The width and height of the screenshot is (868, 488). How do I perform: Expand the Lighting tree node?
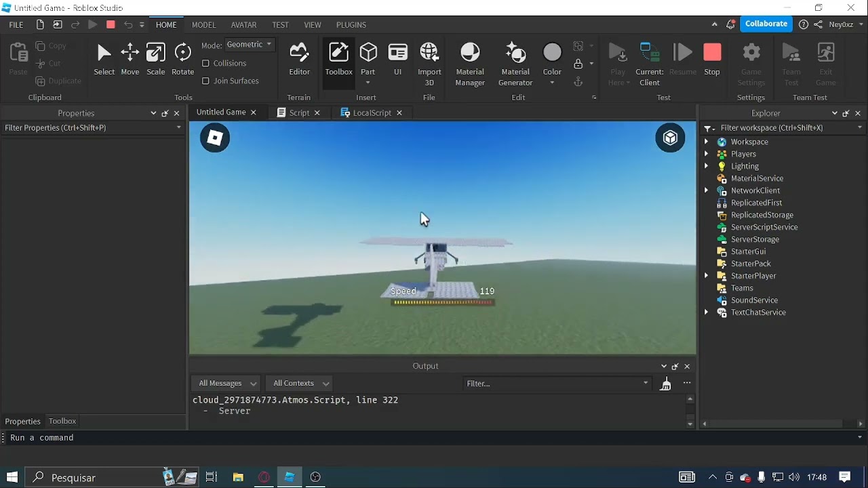tap(706, 166)
